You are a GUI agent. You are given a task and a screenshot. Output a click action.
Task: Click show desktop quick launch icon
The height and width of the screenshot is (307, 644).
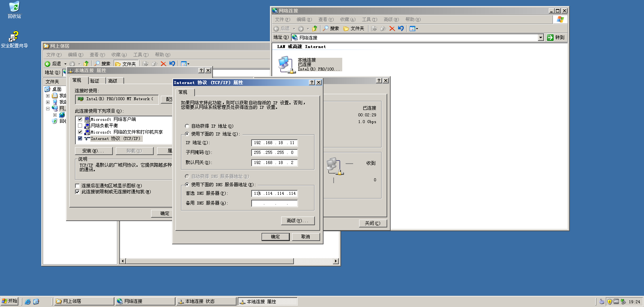pos(36,301)
